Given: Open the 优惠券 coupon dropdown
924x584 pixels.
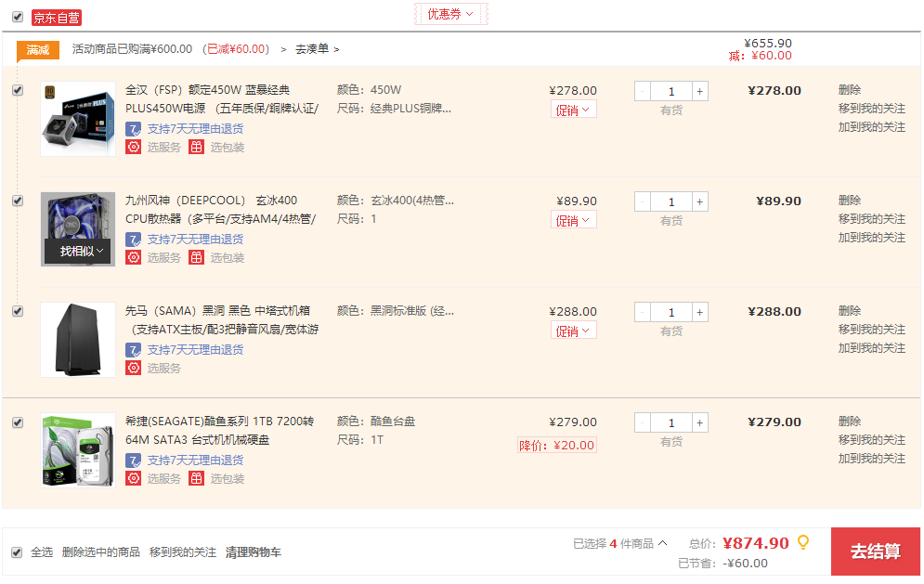Looking at the screenshot, I should point(450,14).
